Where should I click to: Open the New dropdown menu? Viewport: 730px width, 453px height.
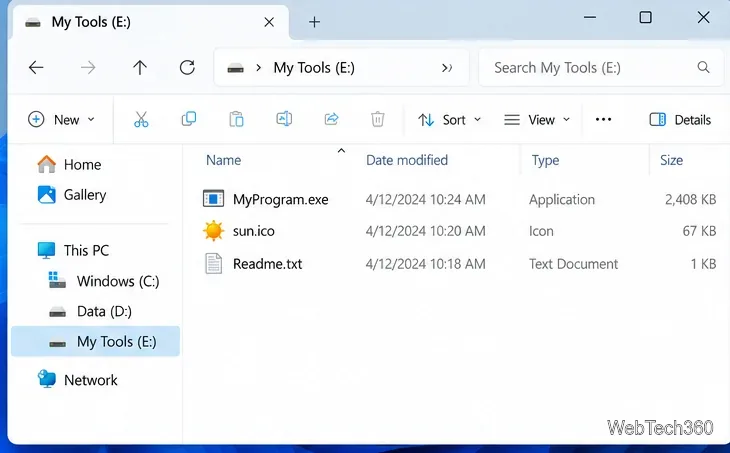tap(61, 120)
